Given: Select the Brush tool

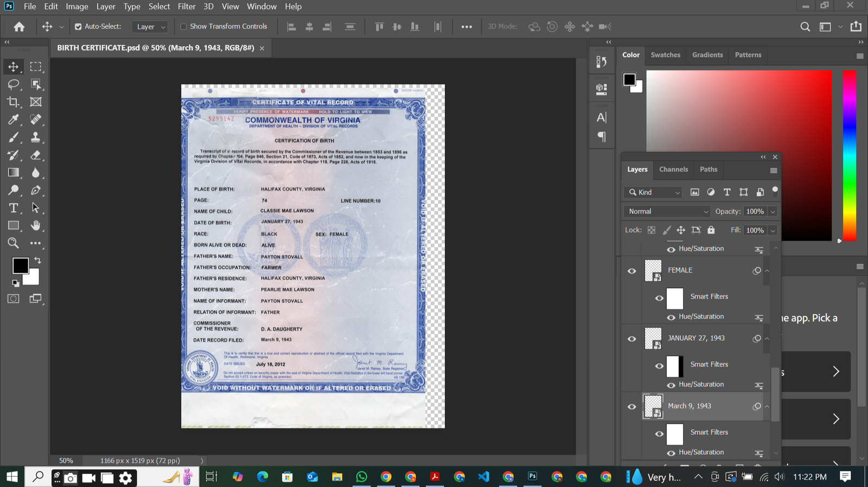Looking at the screenshot, I should (x=13, y=137).
